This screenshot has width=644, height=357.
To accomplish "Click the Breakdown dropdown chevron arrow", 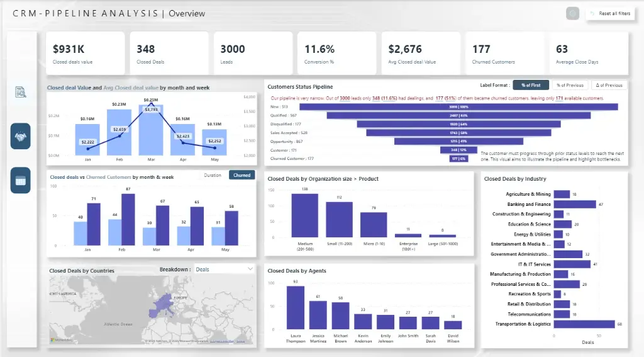I will (250, 269).
